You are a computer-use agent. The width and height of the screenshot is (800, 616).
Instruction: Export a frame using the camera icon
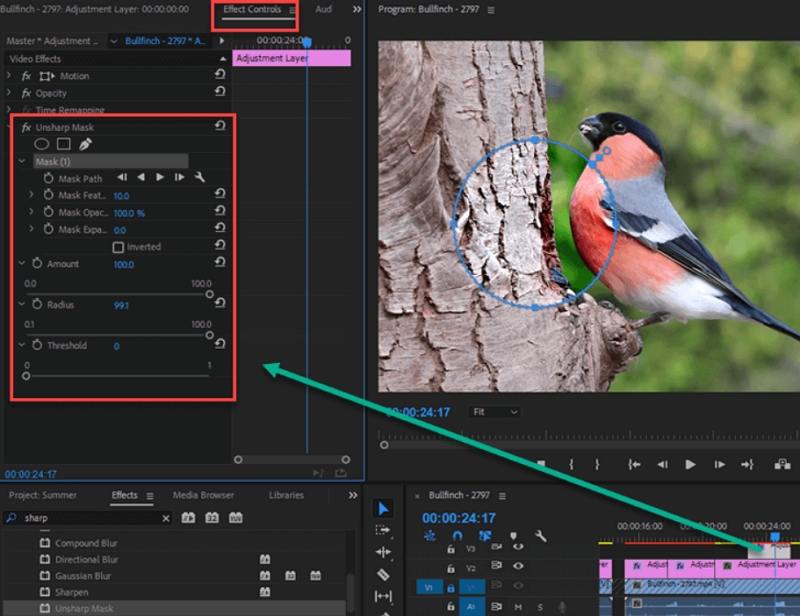[x=781, y=464]
